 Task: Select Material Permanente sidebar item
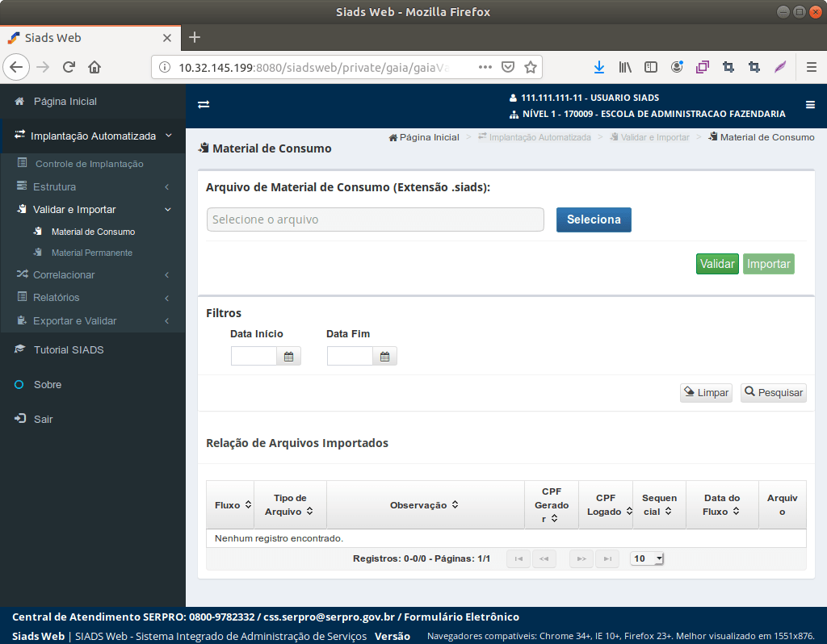[x=92, y=253]
